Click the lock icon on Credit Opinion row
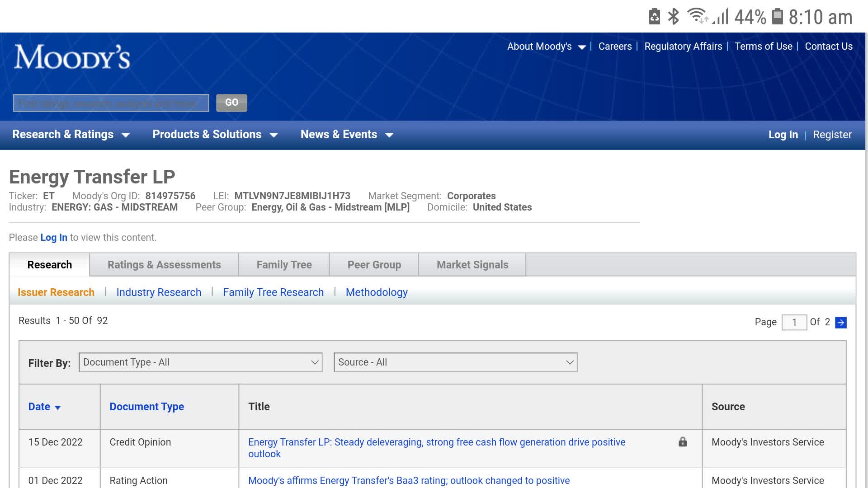This screenshot has height=488, width=868. [683, 442]
